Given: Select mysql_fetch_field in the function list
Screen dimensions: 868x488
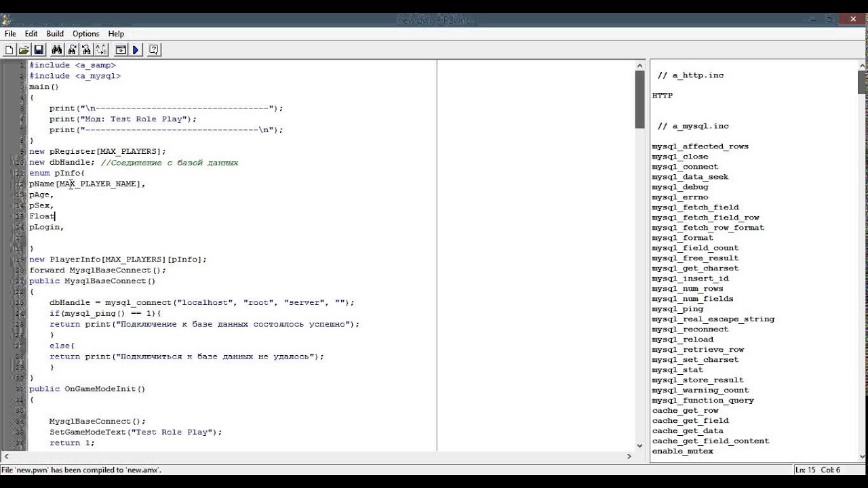Looking at the screenshot, I should pos(695,207).
